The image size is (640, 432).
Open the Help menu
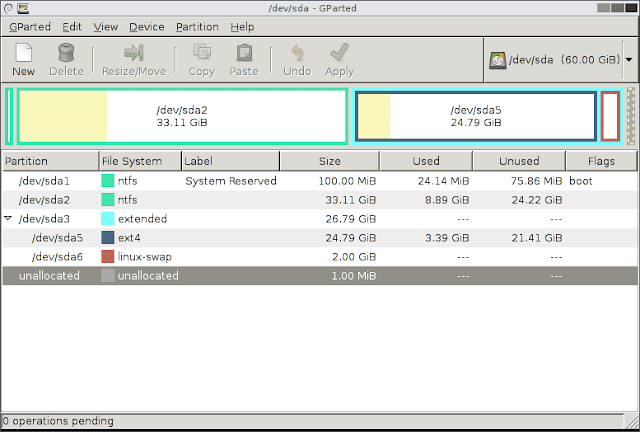pos(242,27)
